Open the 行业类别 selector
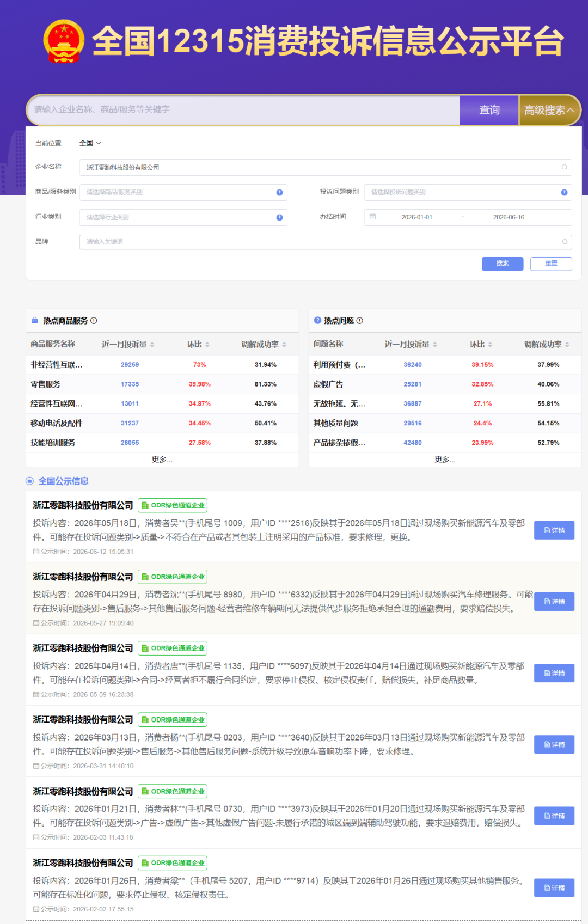The height and width of the screenshot is (924, 588). coord(183,217)
